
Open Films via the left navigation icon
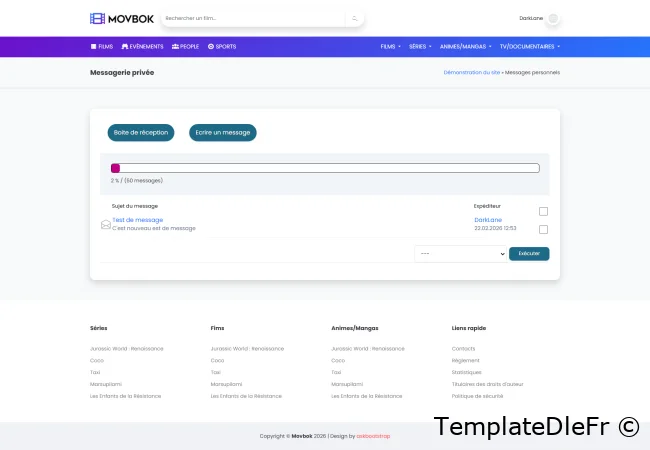click(x=94, y=46)
